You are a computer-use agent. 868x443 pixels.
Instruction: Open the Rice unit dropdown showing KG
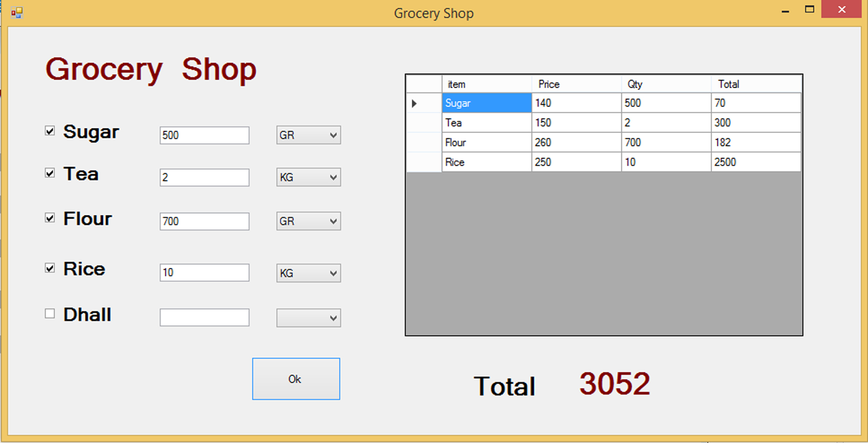pyautogui.click(x=309, y=273)
